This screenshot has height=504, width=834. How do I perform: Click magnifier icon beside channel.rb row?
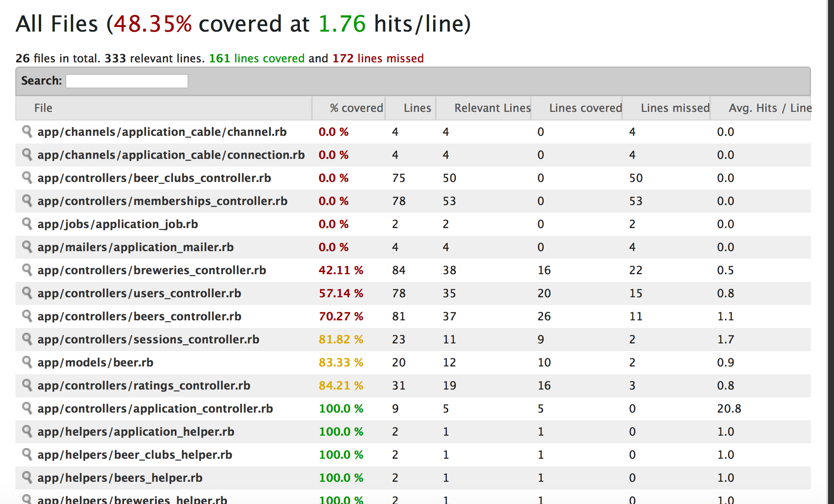27,132
